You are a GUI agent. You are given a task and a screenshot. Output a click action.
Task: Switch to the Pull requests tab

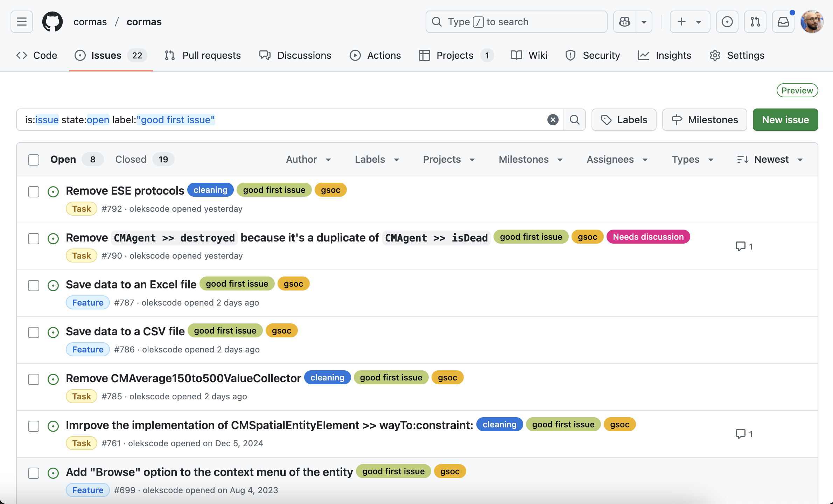[x=203, y=55]
